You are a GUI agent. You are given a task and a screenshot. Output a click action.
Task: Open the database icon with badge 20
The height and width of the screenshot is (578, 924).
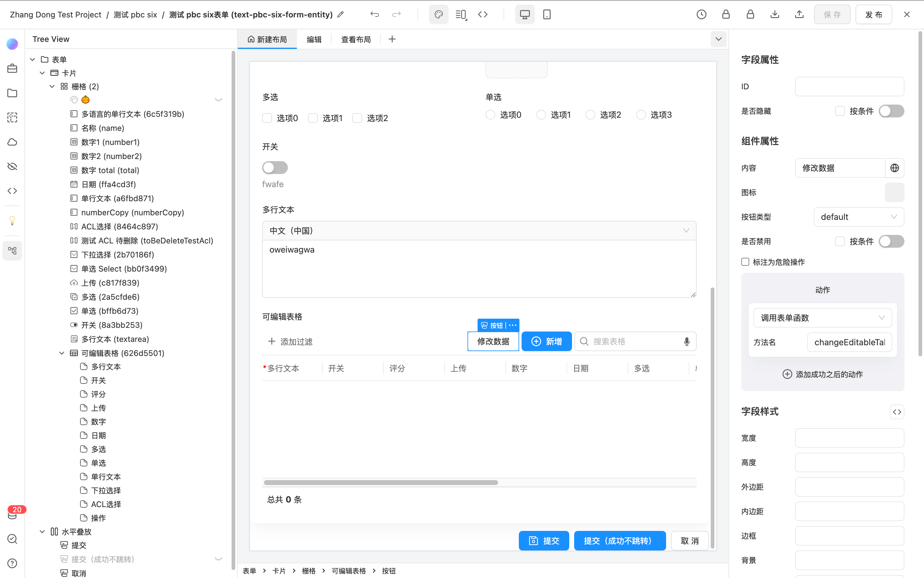[12, 514]
